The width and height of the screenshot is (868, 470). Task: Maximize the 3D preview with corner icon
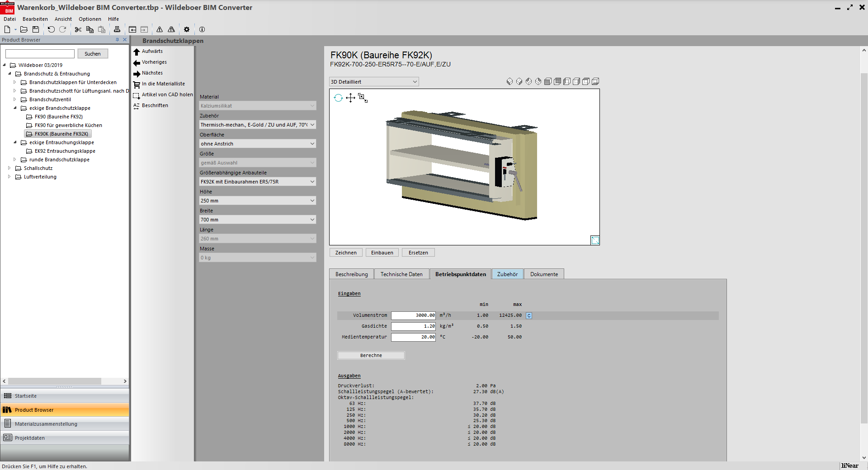[x=595, y=240]
